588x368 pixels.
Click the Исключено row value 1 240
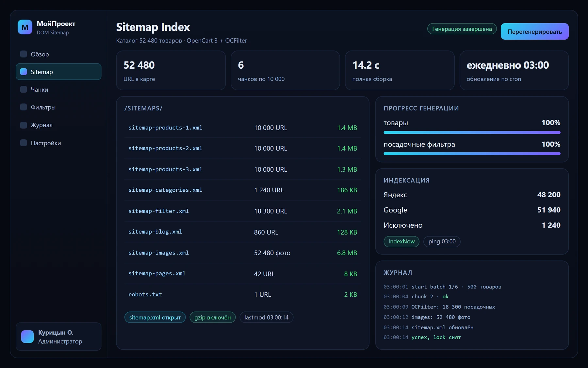tap(551, 225)
